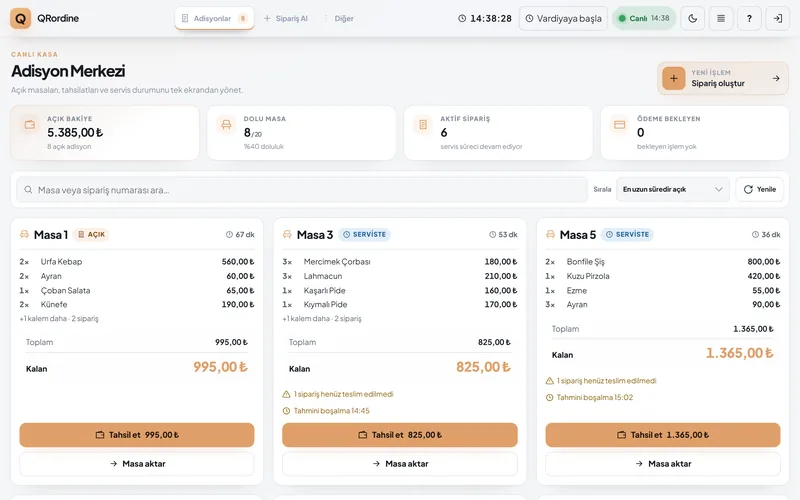This screenshot has height=500, width=800.
Task: Click the Kuzu Pirzola item row
Action: pos(663,276)
